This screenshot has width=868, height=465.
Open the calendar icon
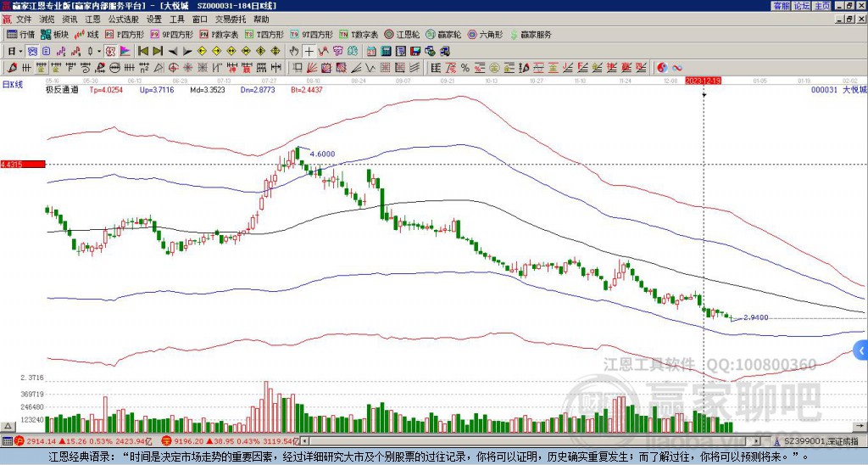click(371, 52)
